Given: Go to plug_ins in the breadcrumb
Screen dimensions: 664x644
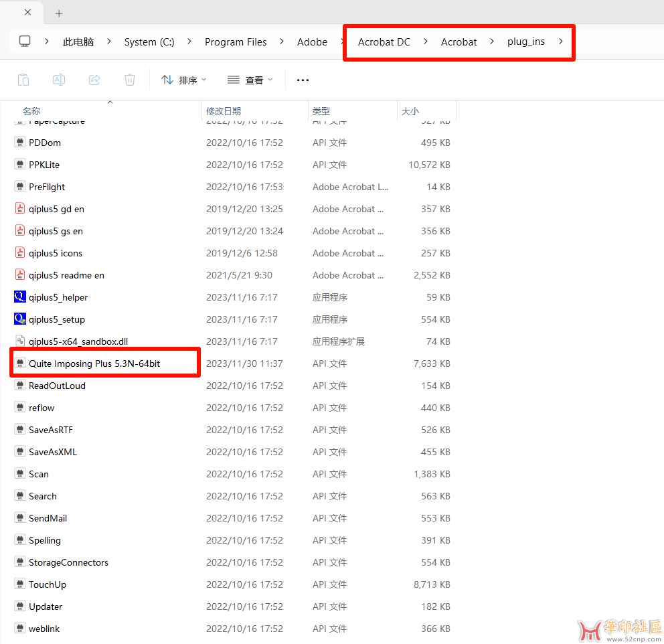Looking at the screenshot, I should pos(526,42).
